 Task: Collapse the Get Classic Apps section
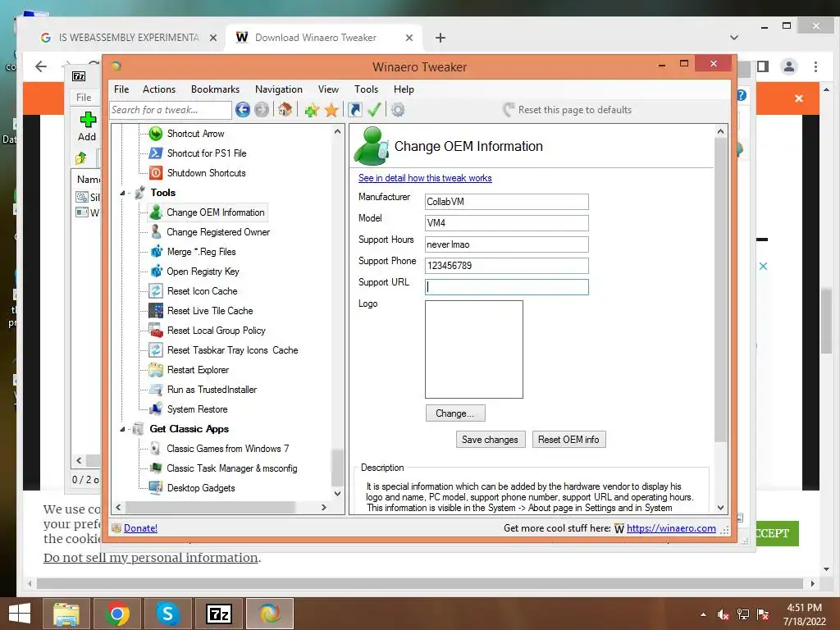(122, 429)
